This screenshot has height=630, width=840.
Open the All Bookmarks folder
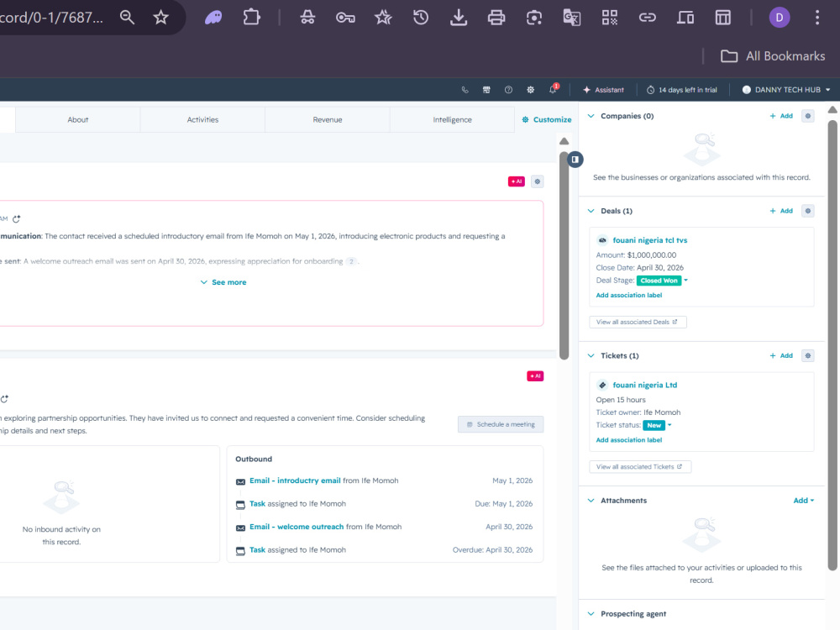click(773, 56)
